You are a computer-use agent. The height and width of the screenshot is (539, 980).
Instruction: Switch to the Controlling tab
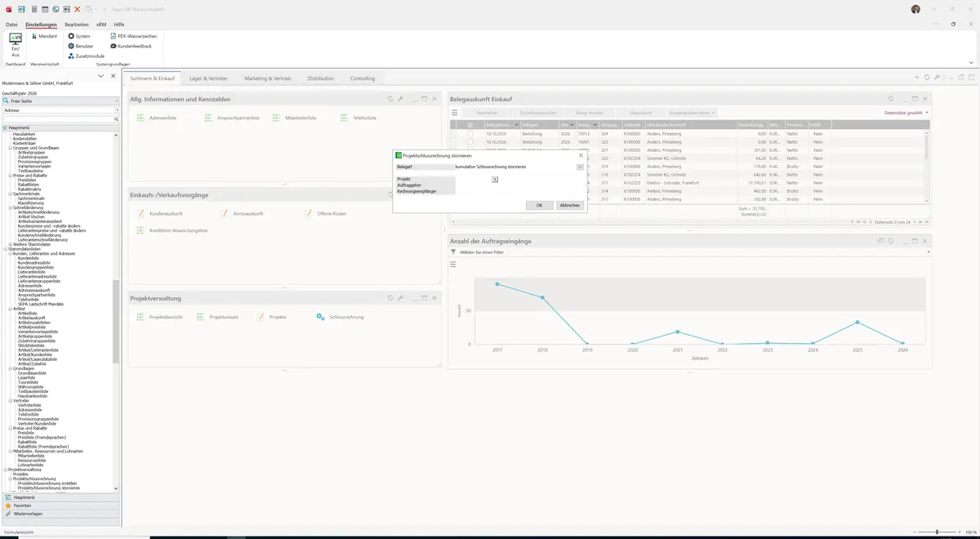tap(363, 78)
